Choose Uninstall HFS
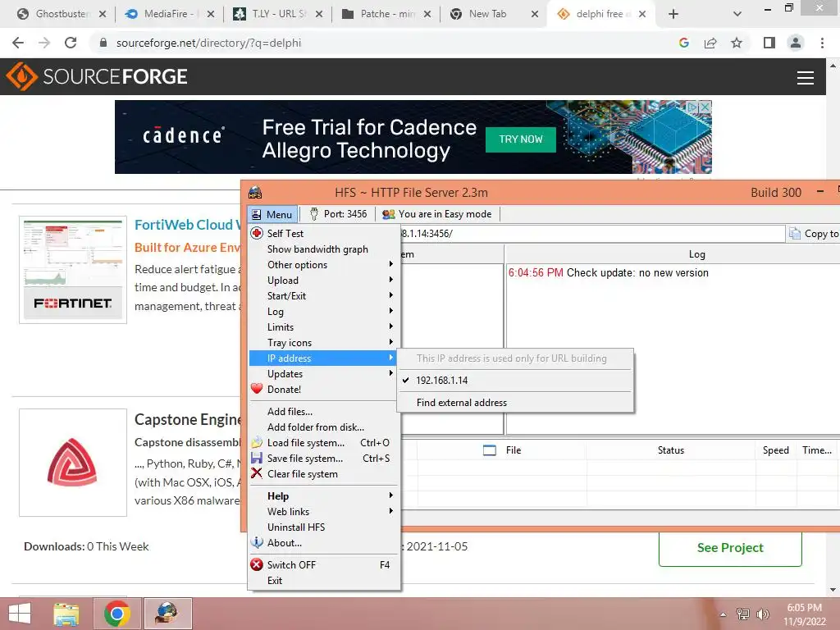The width and height of the screenshot is (840, 630). tap(325, 527)
